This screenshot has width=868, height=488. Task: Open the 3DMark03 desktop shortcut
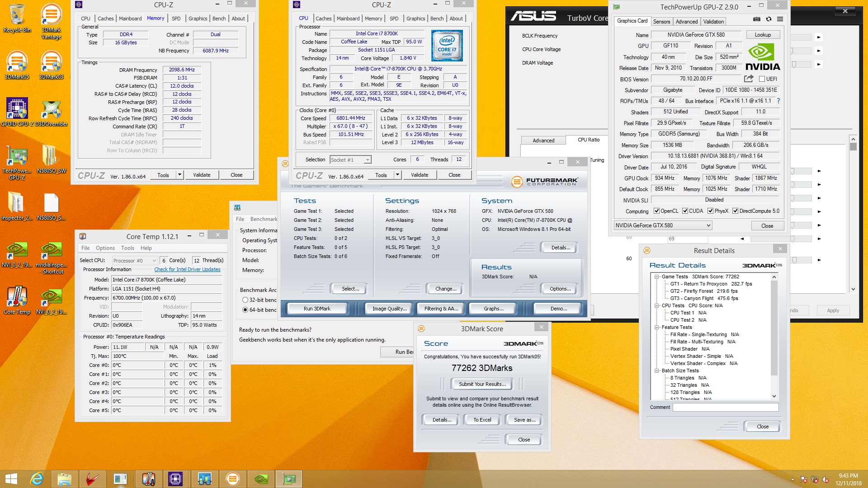point(51,66)
